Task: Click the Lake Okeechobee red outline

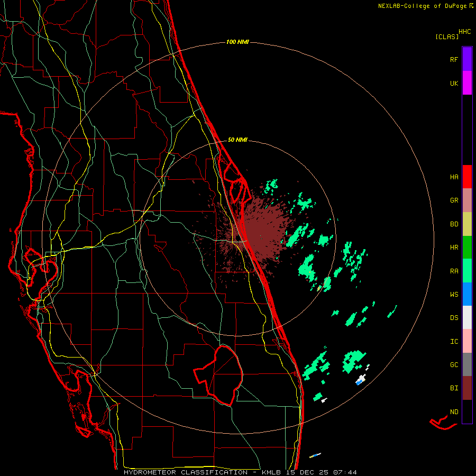Action: tap(218, 375)
